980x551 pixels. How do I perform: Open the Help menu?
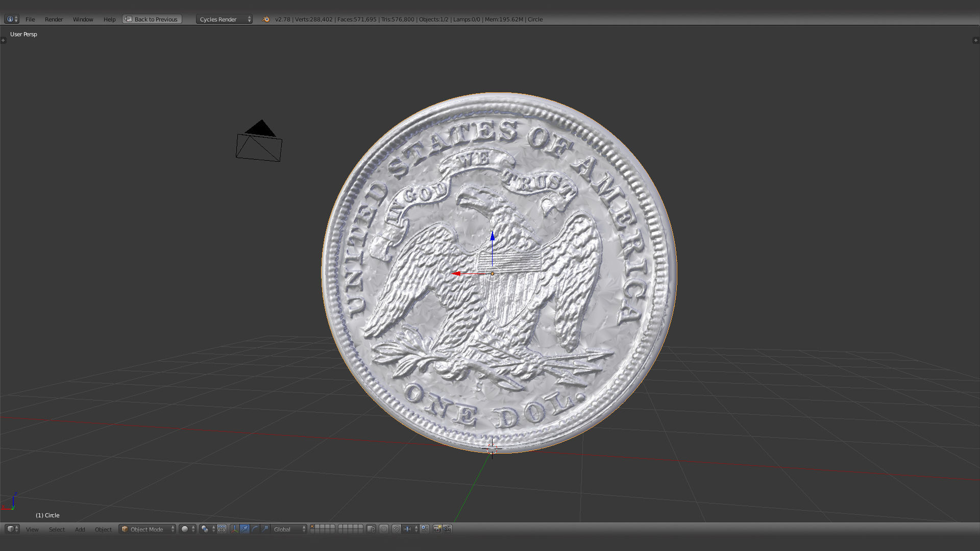click(109, 19)
